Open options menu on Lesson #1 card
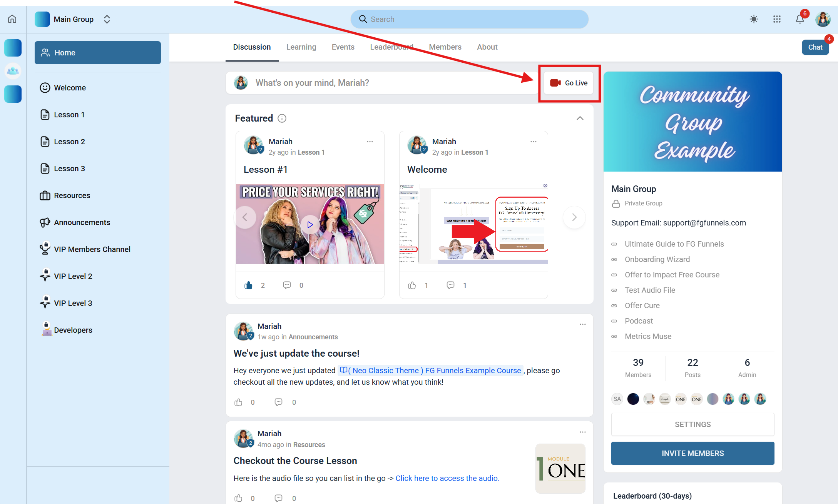 tap(370, 142)
